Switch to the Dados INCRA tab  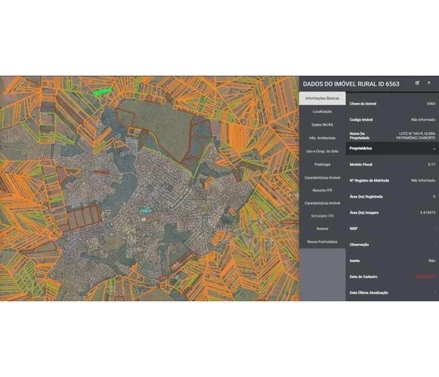322,125
